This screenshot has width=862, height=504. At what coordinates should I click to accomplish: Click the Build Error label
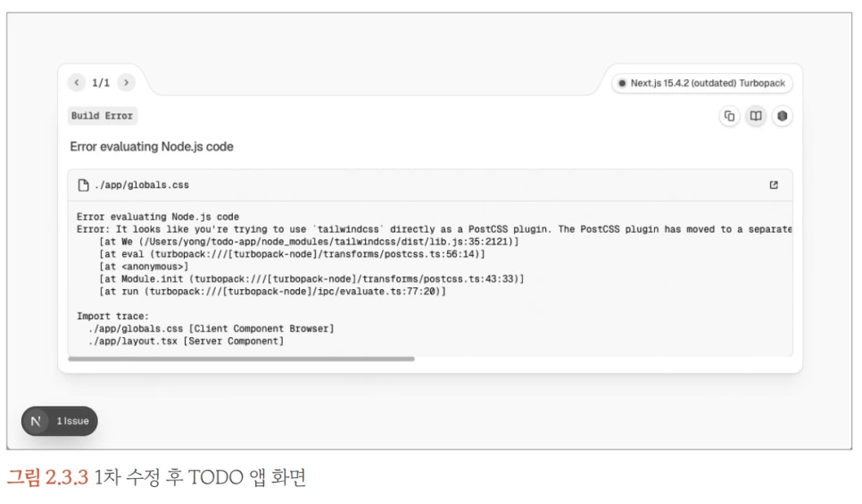pos(103,116)
